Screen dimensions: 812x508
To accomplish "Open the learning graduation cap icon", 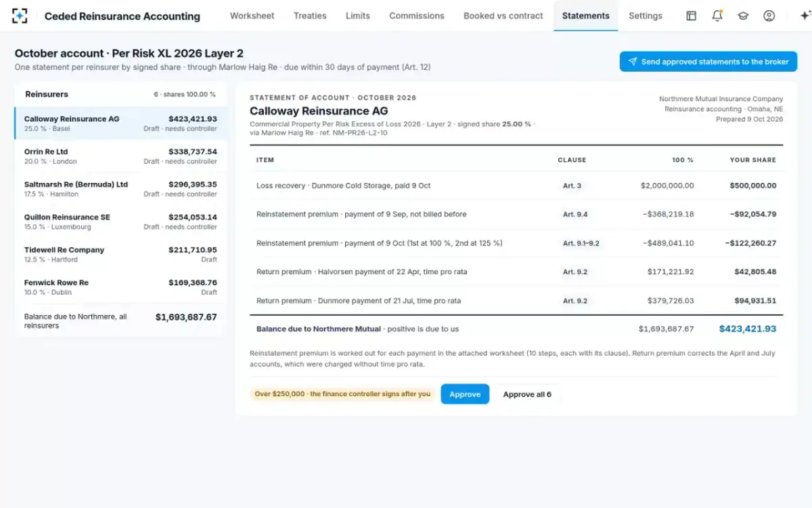I will 743,16.
